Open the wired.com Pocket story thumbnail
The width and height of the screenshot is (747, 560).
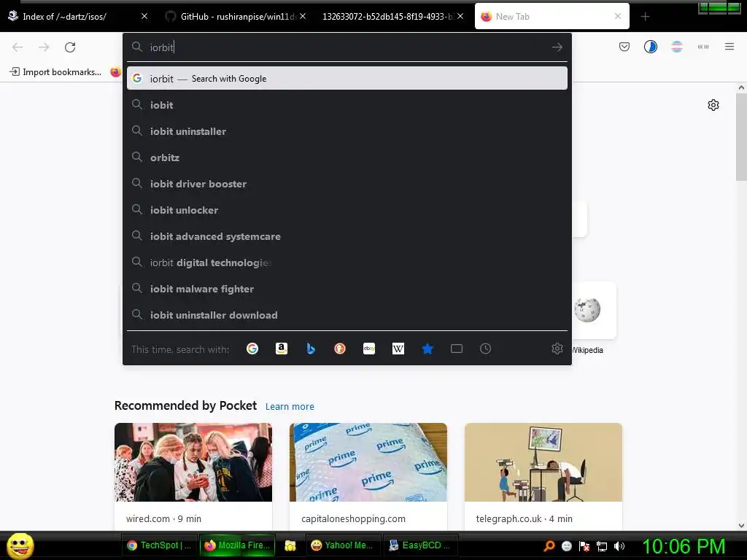click(193, 462)
